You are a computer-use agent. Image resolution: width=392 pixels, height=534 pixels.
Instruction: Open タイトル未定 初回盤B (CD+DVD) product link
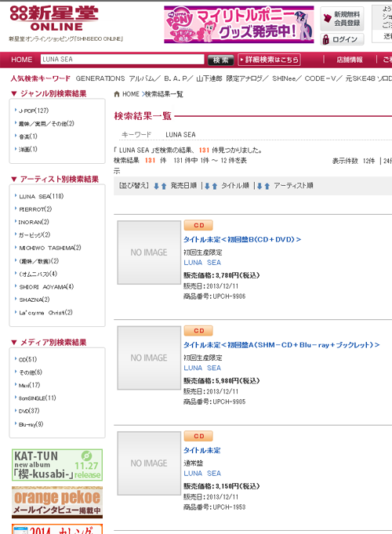point(242,239)
